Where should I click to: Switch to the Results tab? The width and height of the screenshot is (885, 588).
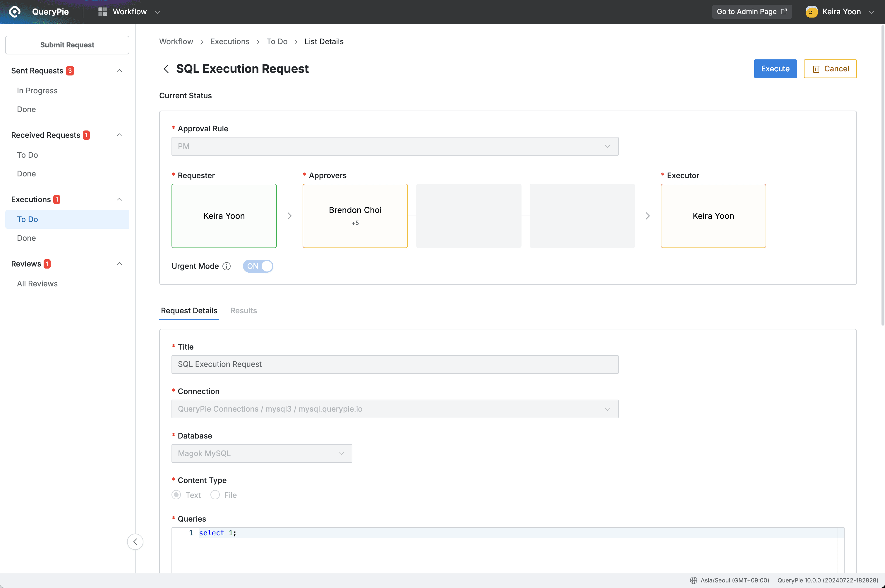click(243, 310)
